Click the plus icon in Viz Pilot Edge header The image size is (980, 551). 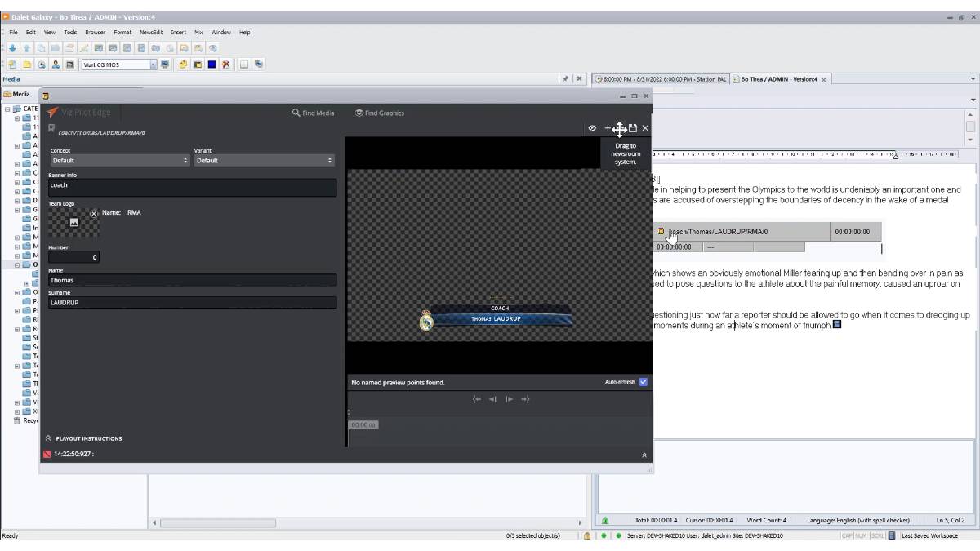click(608, 128)
